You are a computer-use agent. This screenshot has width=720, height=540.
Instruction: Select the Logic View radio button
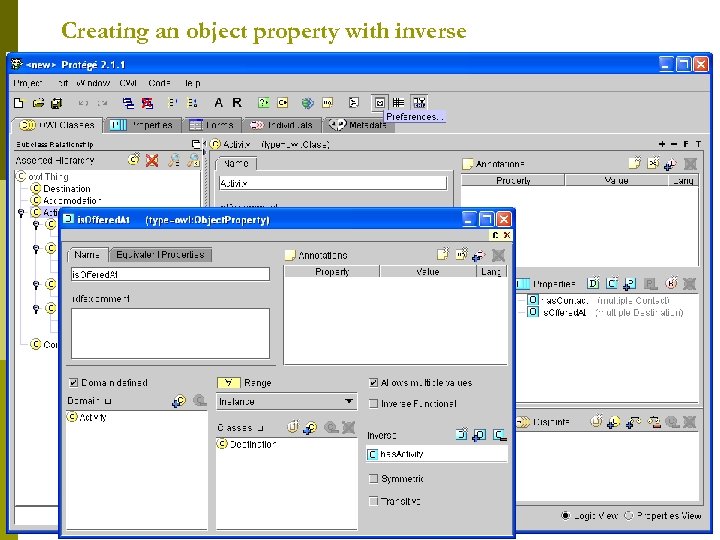566,516
